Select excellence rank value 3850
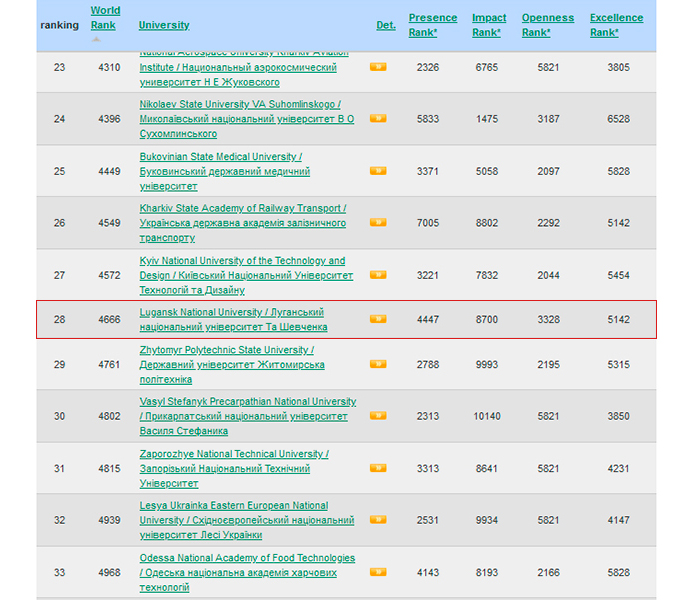 click(618, 416)
